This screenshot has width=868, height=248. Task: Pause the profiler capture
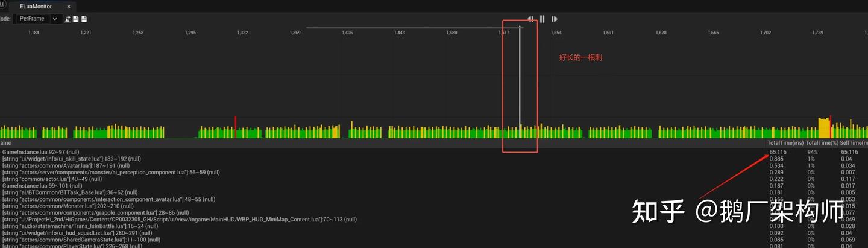click(x=542, y=19)
